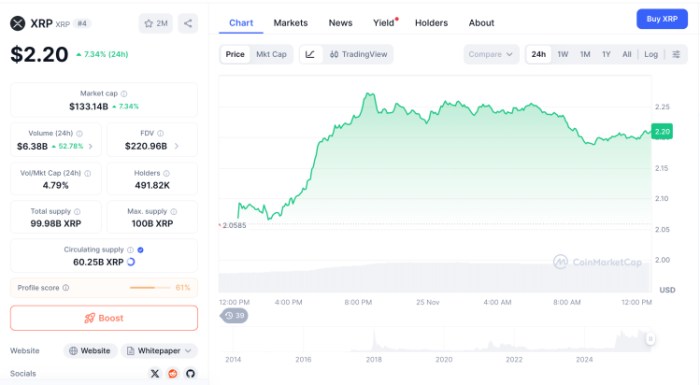Select the line chart style icon

click(310, 54)
